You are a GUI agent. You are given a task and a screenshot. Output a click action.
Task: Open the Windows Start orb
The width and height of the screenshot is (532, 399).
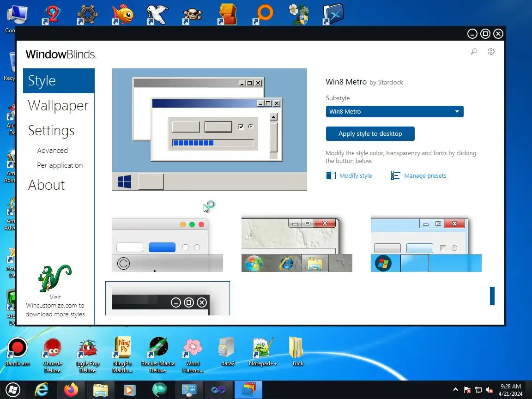pyautogui.click(x=13, y=390)
